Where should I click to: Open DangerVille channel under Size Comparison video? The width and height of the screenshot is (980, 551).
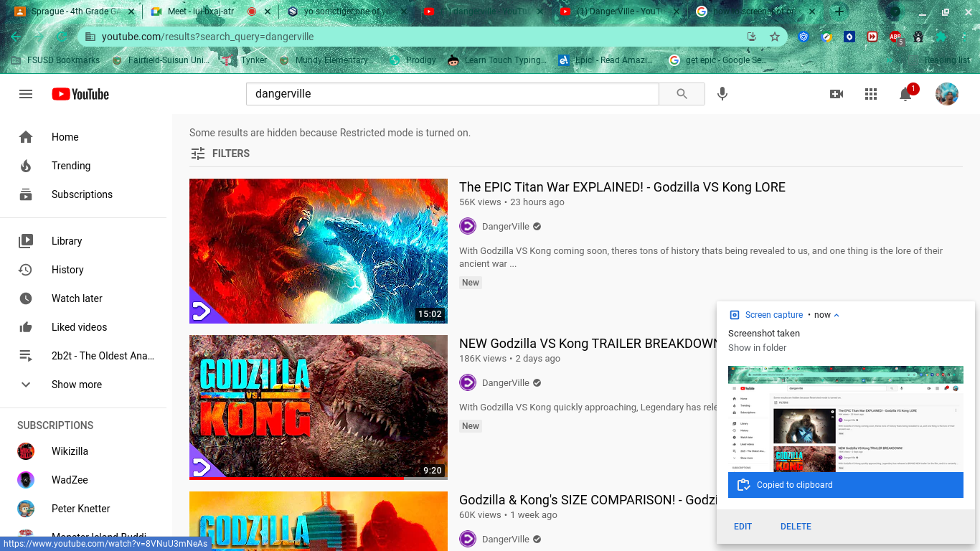click(506, 540)
